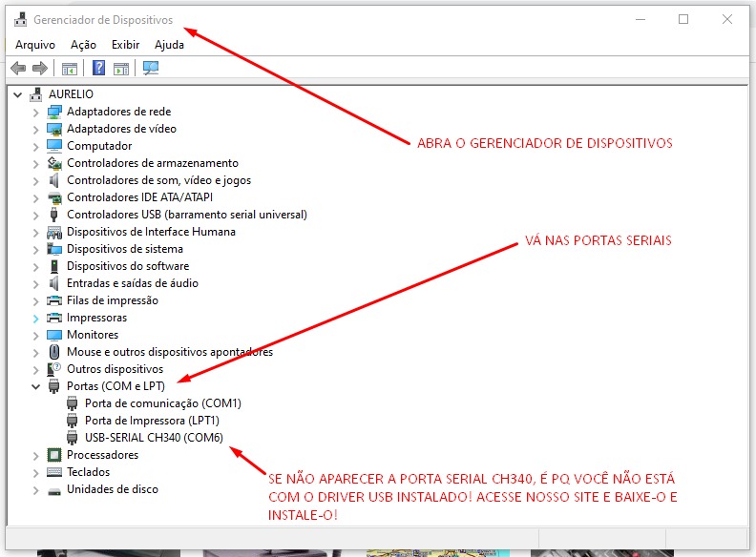Click the show/hide console tree toolbar icon

[70, 69]
